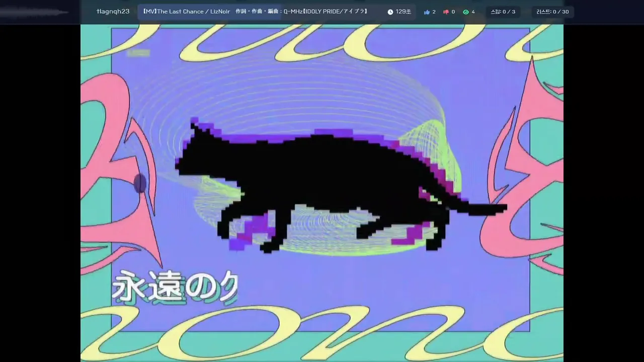Click the green eye viewers icon

[x=465, y=12]
